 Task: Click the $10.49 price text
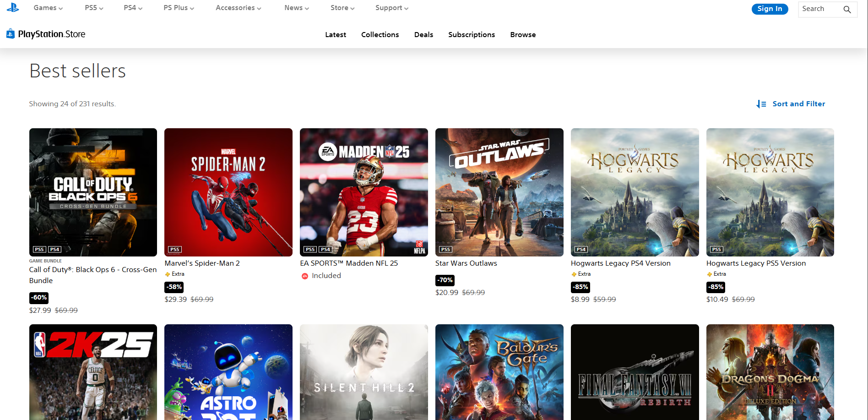coord(717,300)
